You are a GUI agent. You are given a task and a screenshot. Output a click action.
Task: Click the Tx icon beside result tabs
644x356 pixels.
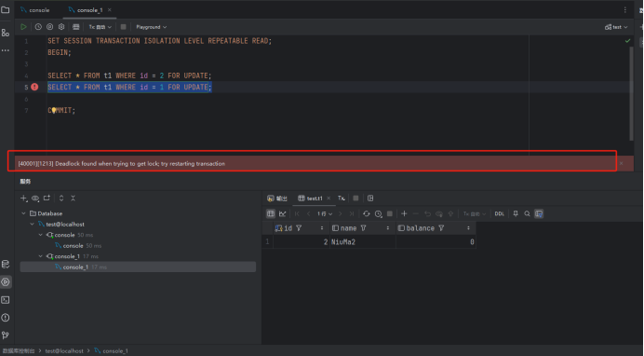pyautogui.click(x=342, y=199)
